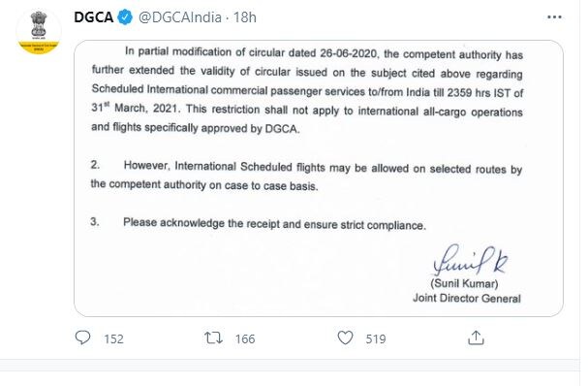
Task: Click the 31st March, 2021 date text
Action: click(x=136, y=108)
